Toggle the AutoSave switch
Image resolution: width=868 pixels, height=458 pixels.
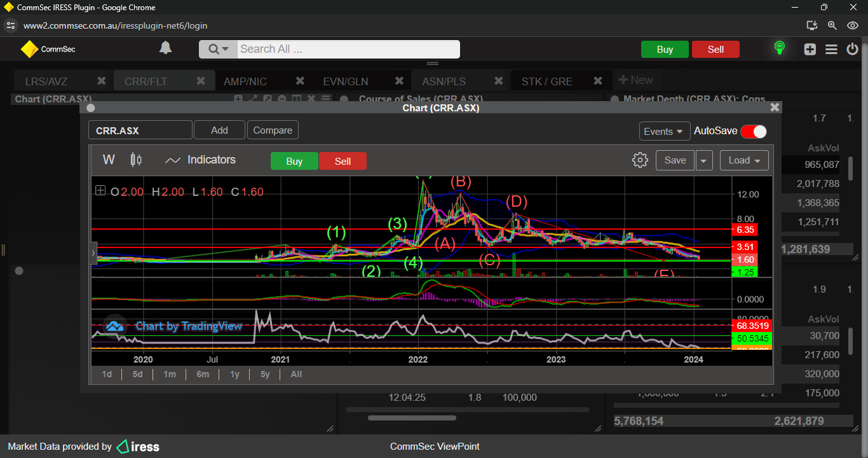(754, 131)
